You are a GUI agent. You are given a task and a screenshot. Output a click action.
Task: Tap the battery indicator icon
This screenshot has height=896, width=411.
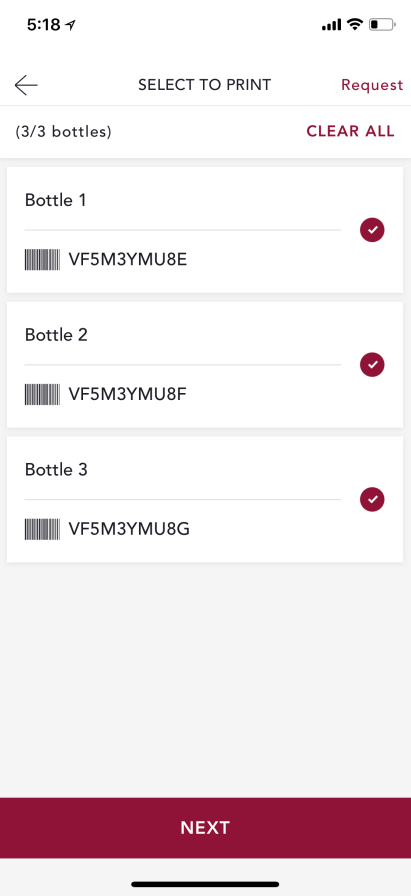[382, 25]
